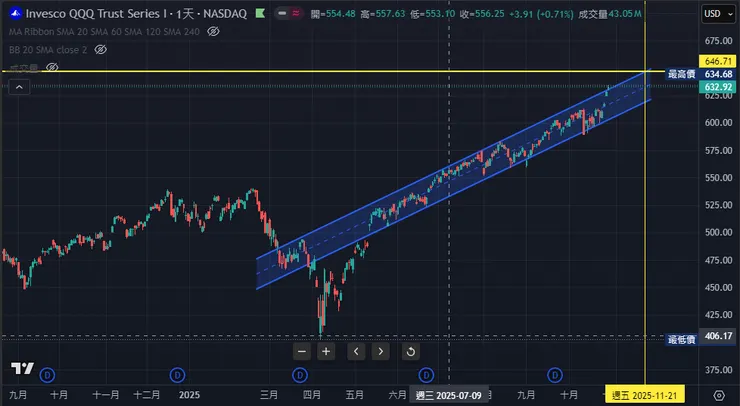
Task: Click the open value 554.48
Action: click(341, 14)
